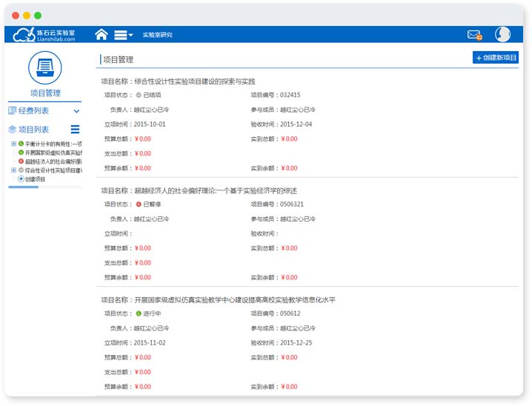Click green status icon of 开展国家级 tree item
This screenshot has height=406, width=532.
click(x=21, y=153)
